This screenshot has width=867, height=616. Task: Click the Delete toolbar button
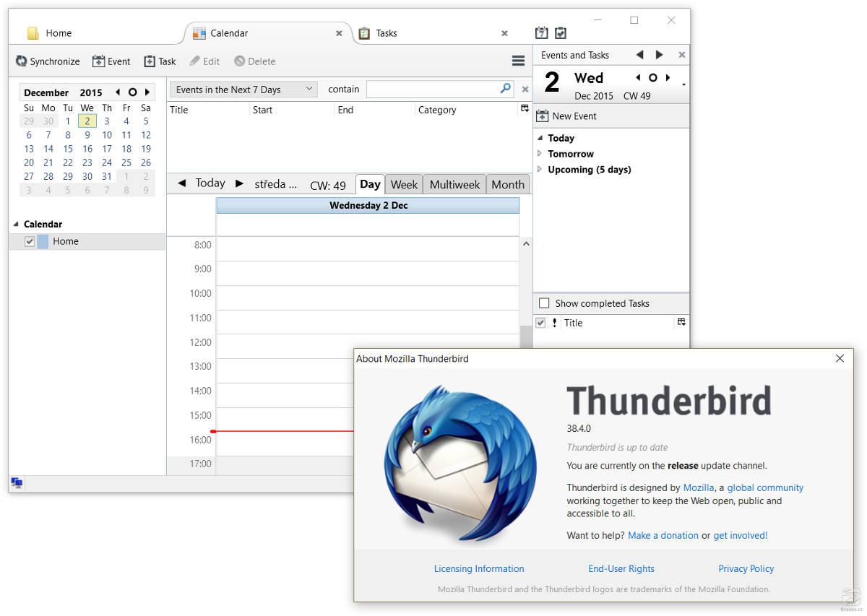pyautogui.click(x=254, y=61)
